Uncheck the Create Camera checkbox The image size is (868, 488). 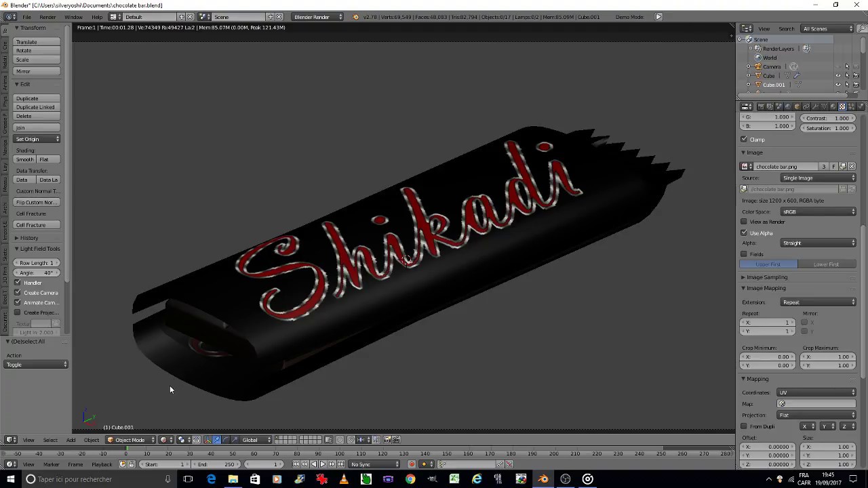coord(18,293)
